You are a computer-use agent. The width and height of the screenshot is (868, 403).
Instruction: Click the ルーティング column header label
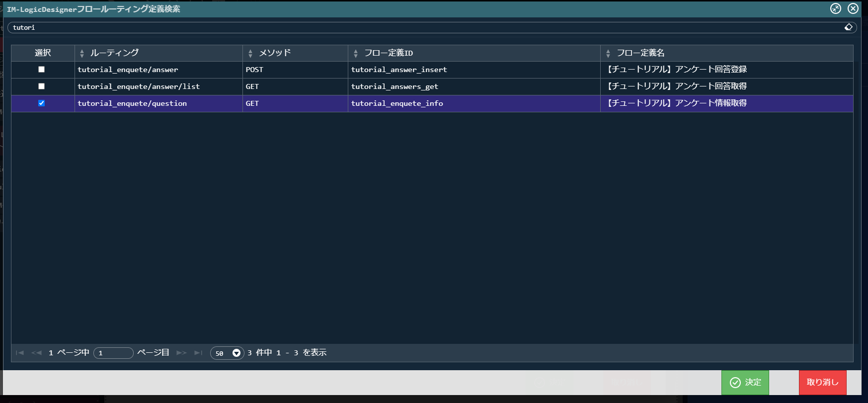tap(114, 53)
